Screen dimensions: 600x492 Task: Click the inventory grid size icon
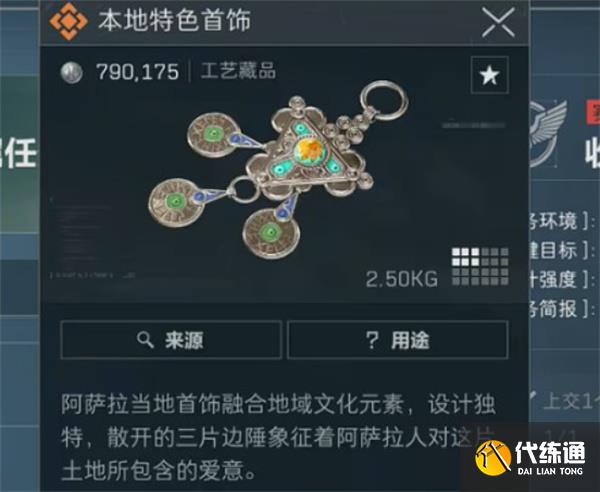click(x=480, y=267)
